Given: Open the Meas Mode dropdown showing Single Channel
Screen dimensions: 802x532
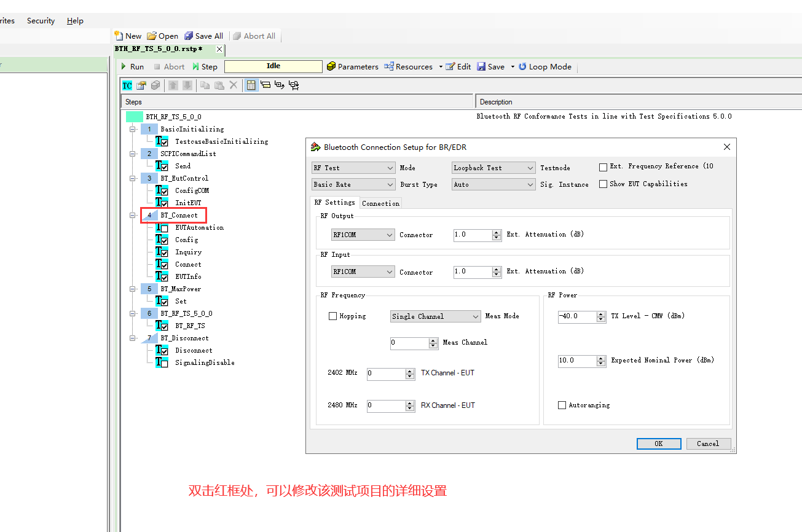Looking at the screenshot, I should click(436, 316).
